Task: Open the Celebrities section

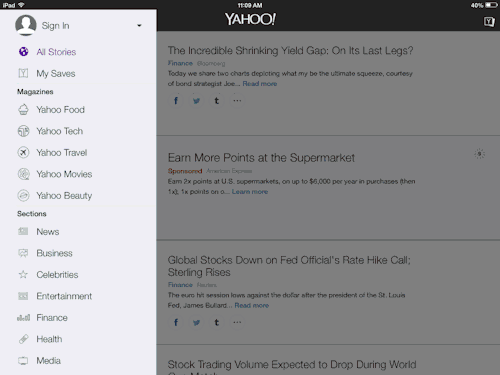Action: (x=57, y=275)
